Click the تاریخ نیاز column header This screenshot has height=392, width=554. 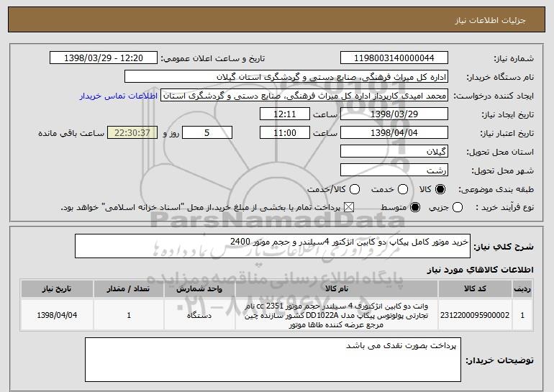click(57, 289)
